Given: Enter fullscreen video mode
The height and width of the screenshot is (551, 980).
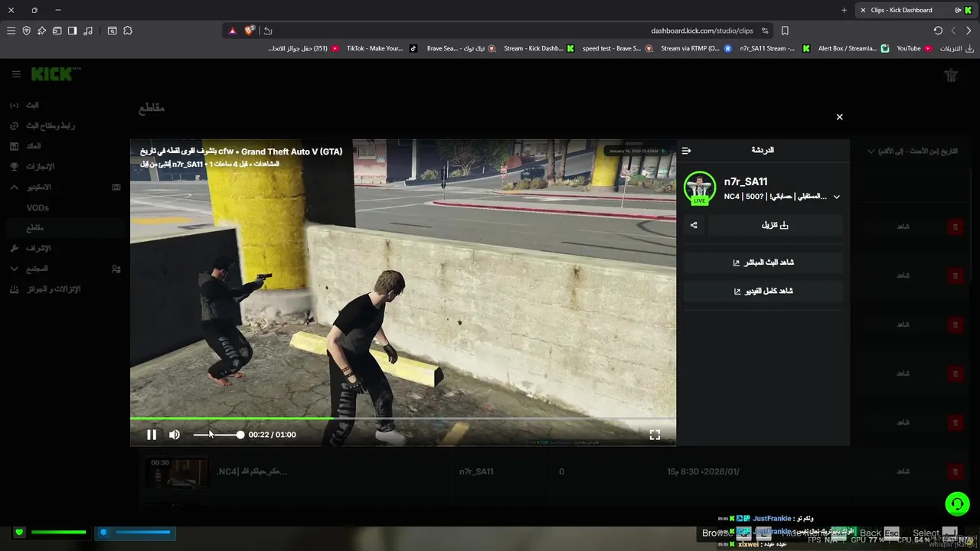Looking at the screenshot, I should click(655, 435).
